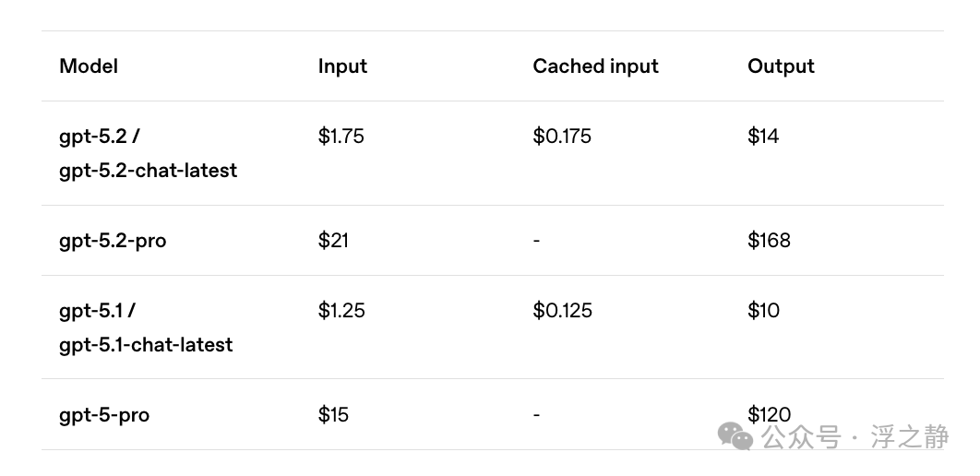
Task: Click the 公众号 · 浮之静 watermark text
Action: (855, 436)
